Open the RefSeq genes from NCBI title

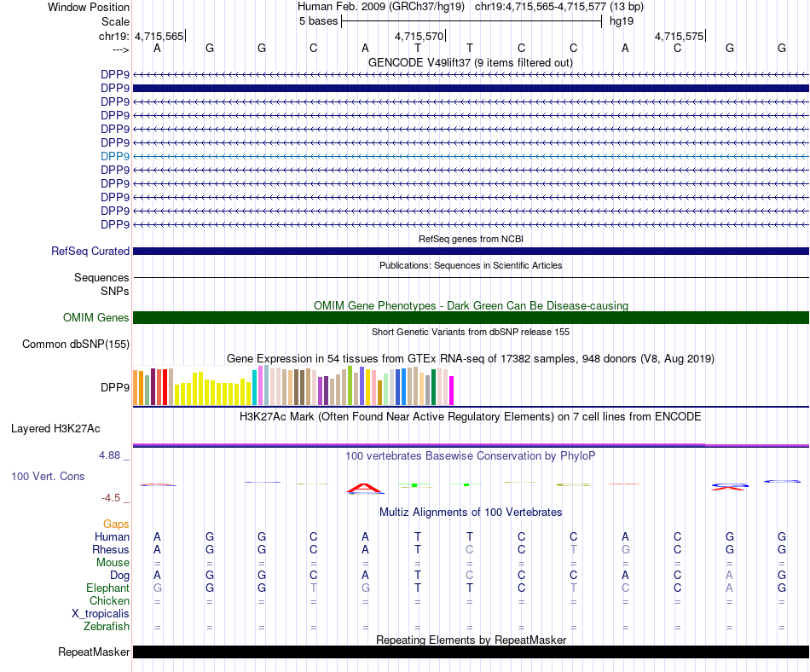pyautogui.click(x=471, y=239)
